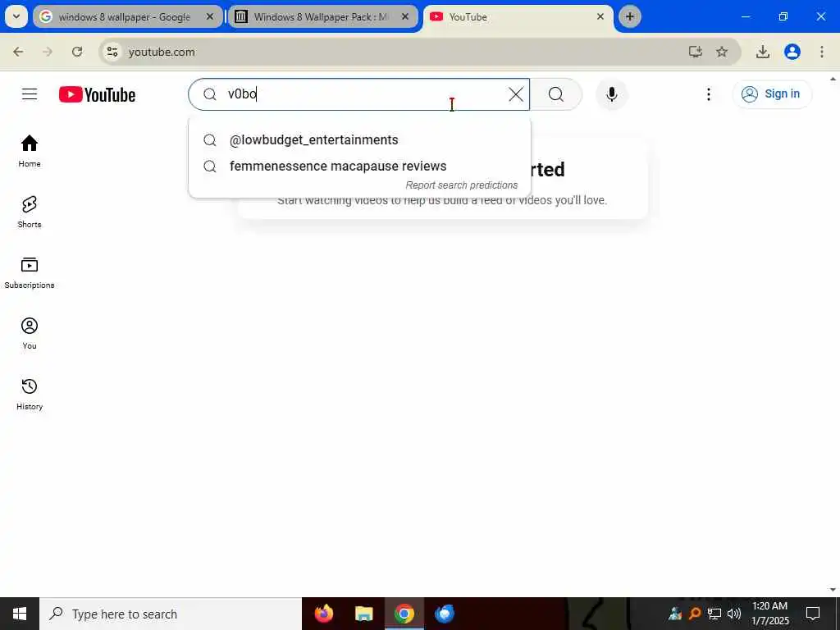Click inside the YouTube search field
The height and width of the screenshot is (630, 840).
359,94
